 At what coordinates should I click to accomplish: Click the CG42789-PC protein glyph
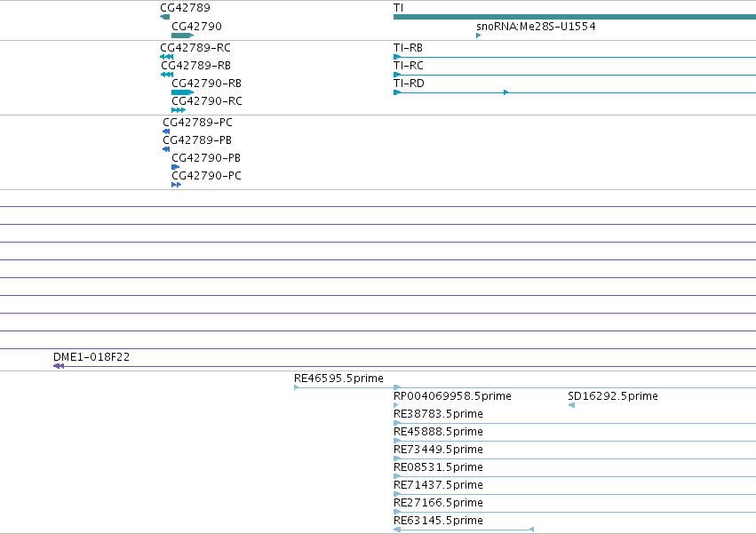click(x=166, y=132)
